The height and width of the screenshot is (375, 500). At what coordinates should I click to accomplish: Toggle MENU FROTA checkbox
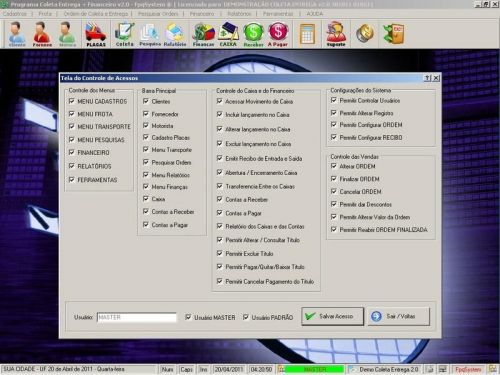71,114
